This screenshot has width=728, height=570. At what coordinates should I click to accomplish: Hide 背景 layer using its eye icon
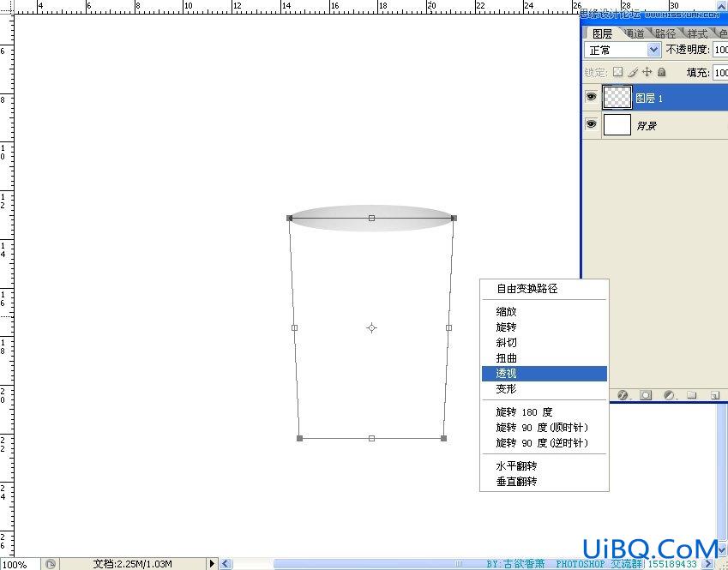tap(591, 124)
